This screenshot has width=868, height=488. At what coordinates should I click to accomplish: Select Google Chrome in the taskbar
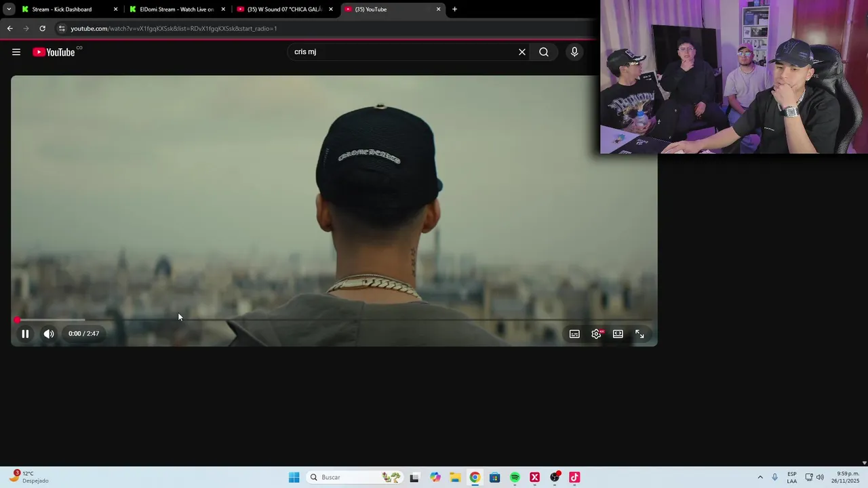pos(475,477)
